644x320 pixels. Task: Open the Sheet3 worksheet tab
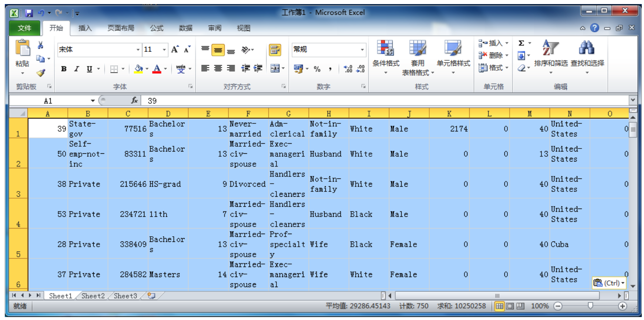[x=125, y=296]
